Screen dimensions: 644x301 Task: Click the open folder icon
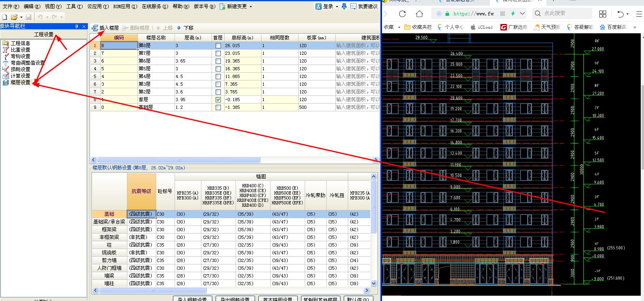coord(14,17)
